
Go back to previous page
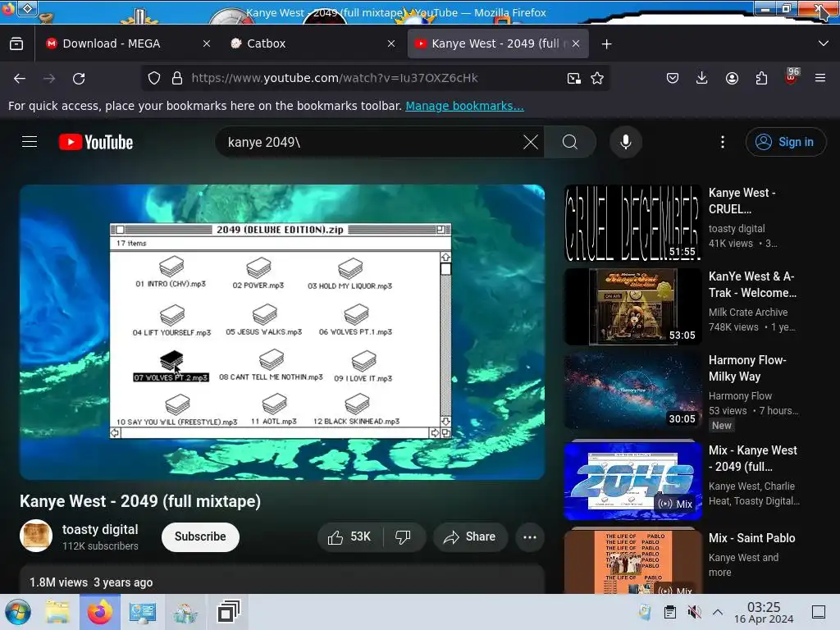(20, 79)
